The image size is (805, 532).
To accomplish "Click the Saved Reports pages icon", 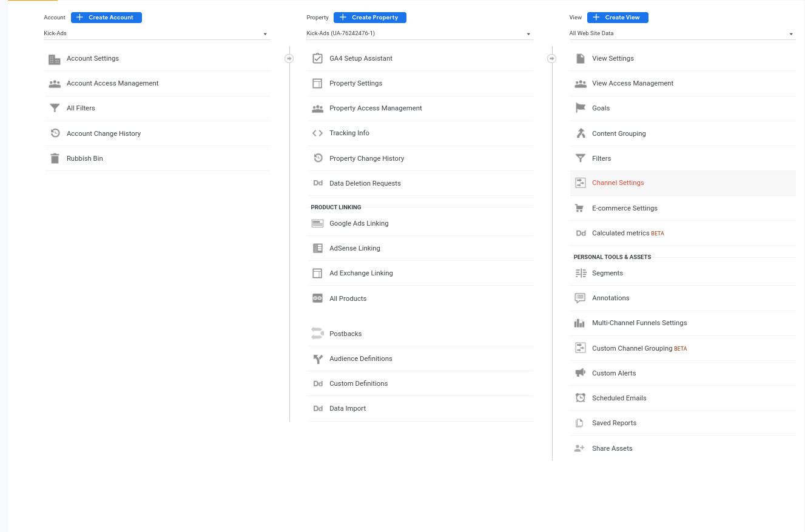I will [x=580, y=423].
